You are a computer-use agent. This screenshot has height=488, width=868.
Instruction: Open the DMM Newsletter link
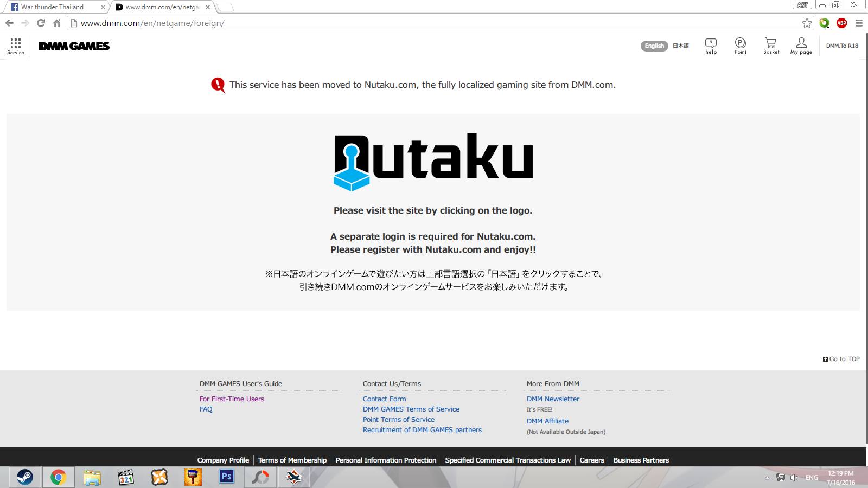[553, 399]
